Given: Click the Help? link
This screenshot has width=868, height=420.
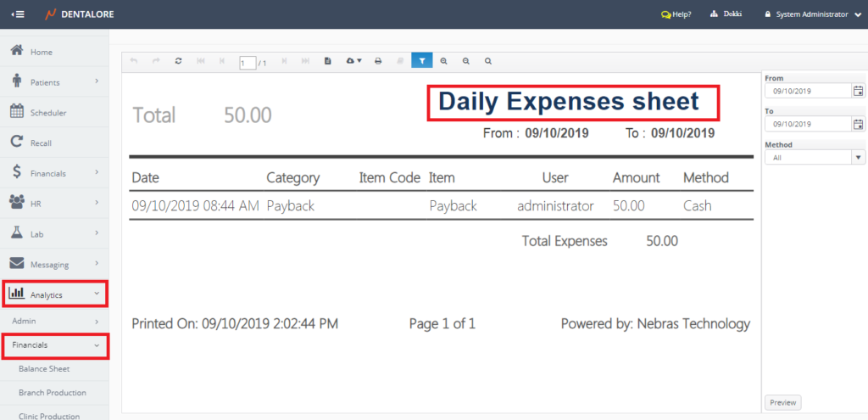Looking at the screenshot, I should (676, 14).
